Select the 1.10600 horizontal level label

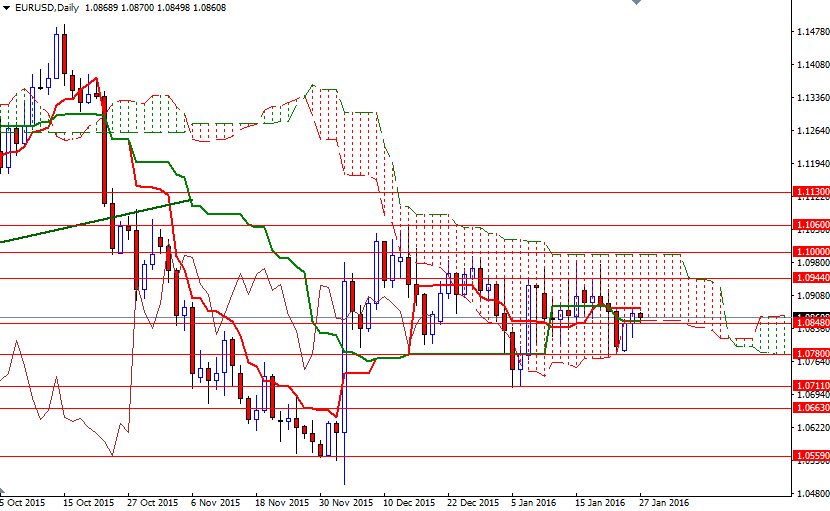(x=812, y=225)
